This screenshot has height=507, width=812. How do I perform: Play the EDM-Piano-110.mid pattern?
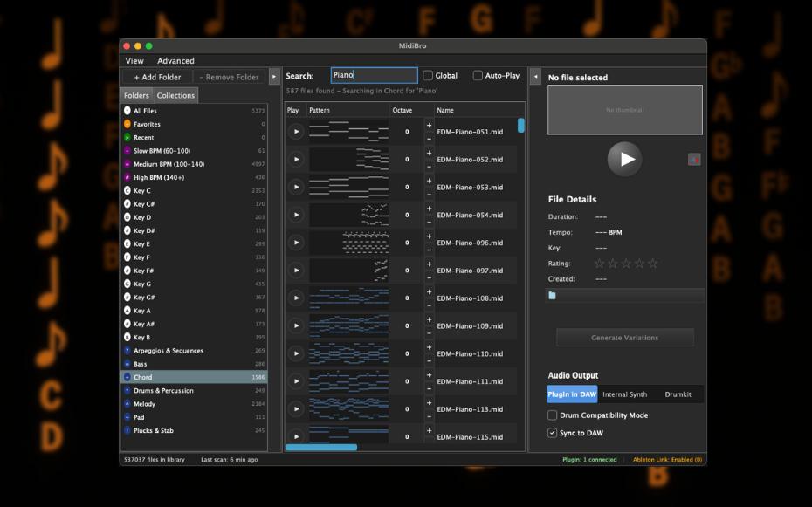click(296, 353)
